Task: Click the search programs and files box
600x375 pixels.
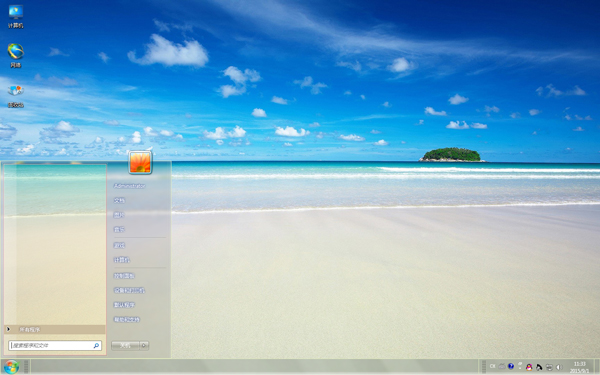Action: click(55, 346)
